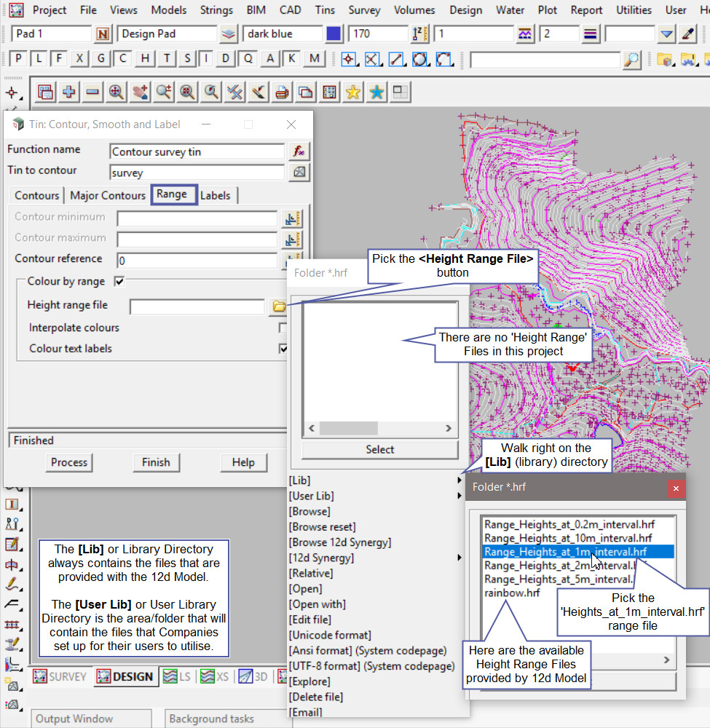Open the dropdown arrow at top-right toolbar
The height and width of the screenshot is (728, 710).
(666, 34)
